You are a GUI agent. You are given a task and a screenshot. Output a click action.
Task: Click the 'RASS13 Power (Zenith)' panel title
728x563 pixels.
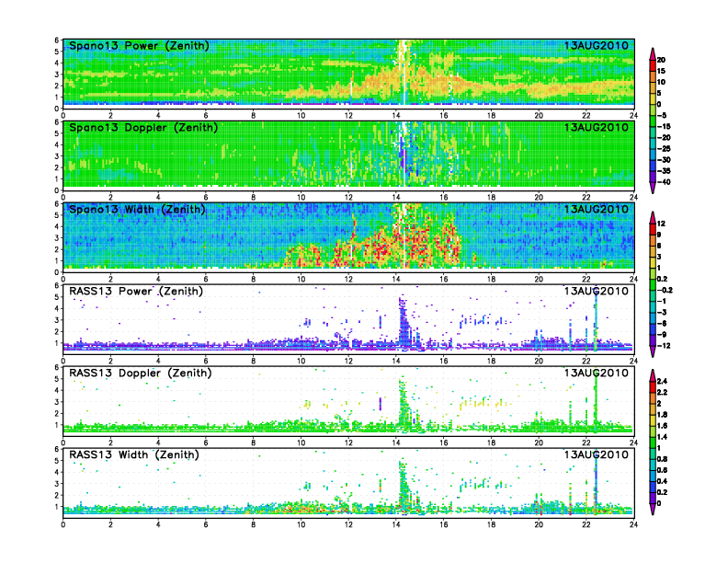(x=135, y=292)
